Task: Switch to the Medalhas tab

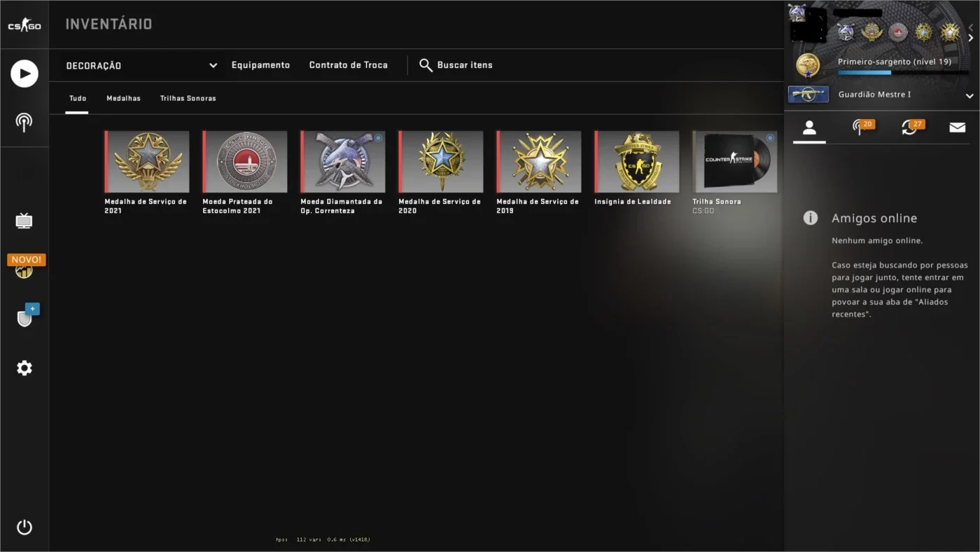Action: pyautogui.click(x=123, y=98)
